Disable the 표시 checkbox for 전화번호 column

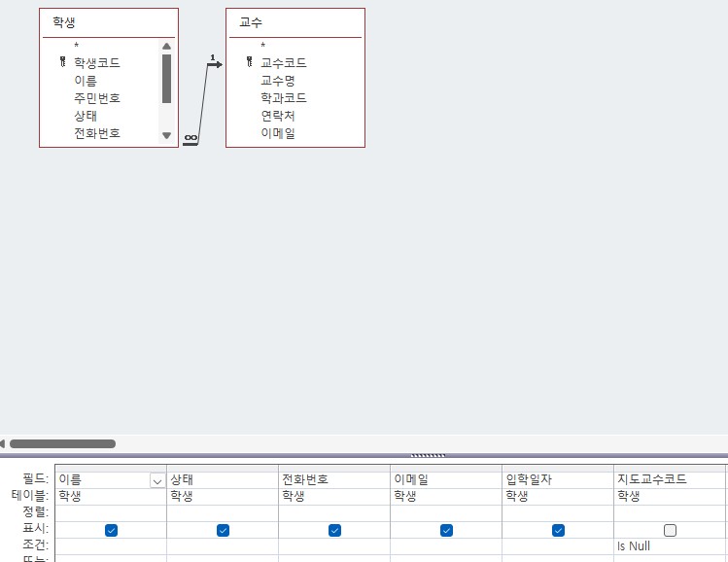click(x=334, y=530)
